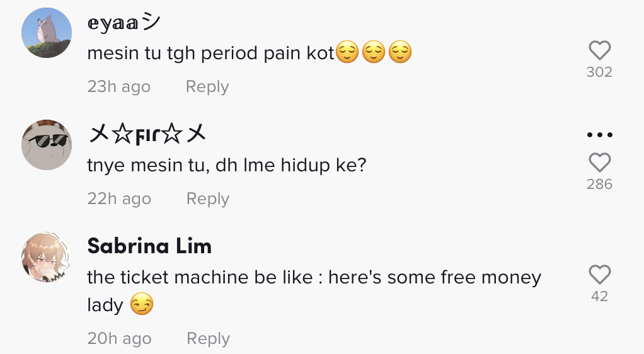Reply to Sabrina Lim's comment
Screen dimensions: 644x354
[x=208, y=339]
